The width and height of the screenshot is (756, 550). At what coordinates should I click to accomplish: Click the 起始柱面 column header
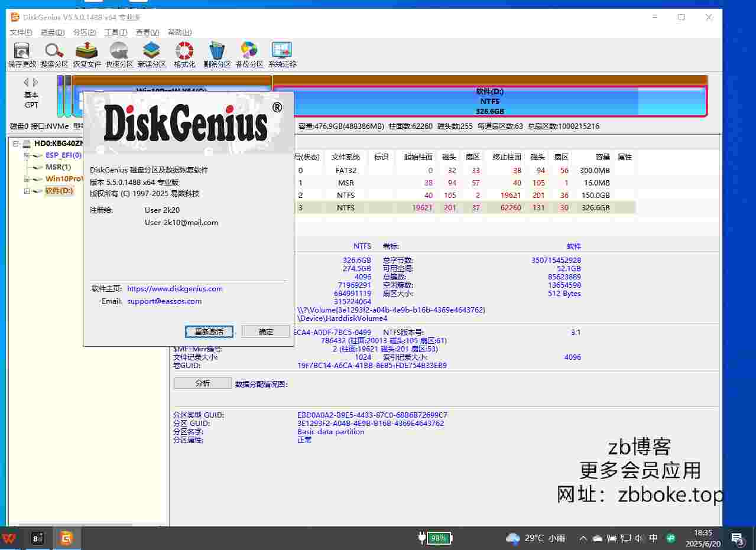coord(418,157)
